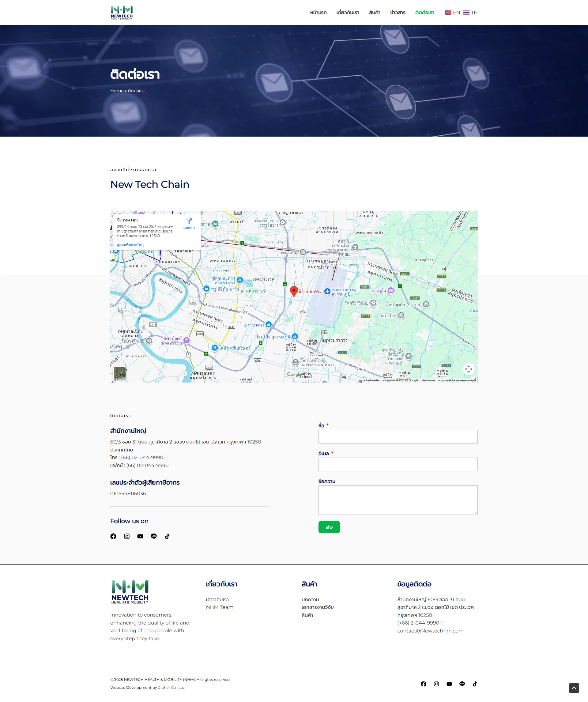Switch language to EN
Viewport: 588px width, 702px height.
453,13
